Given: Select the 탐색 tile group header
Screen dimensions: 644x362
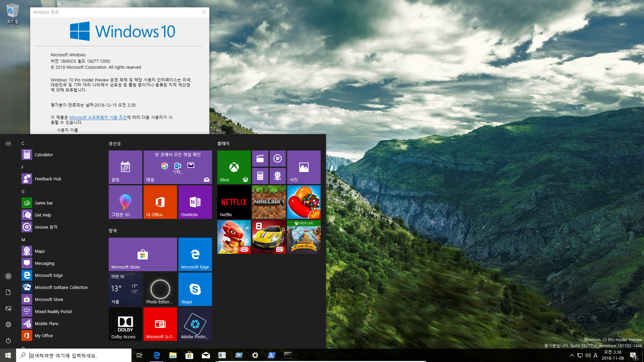Looking at the screenshot, I should pos(113,231).
